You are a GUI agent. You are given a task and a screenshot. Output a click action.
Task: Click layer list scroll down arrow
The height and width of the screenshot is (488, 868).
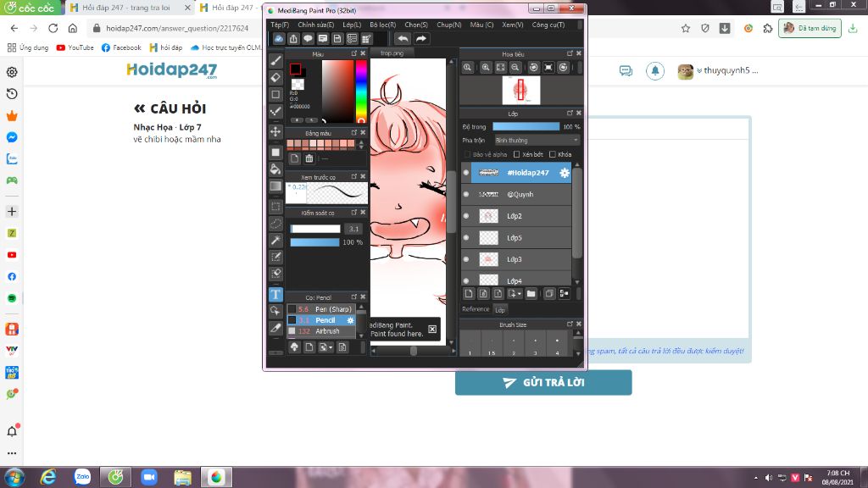[x=577, y=281]
